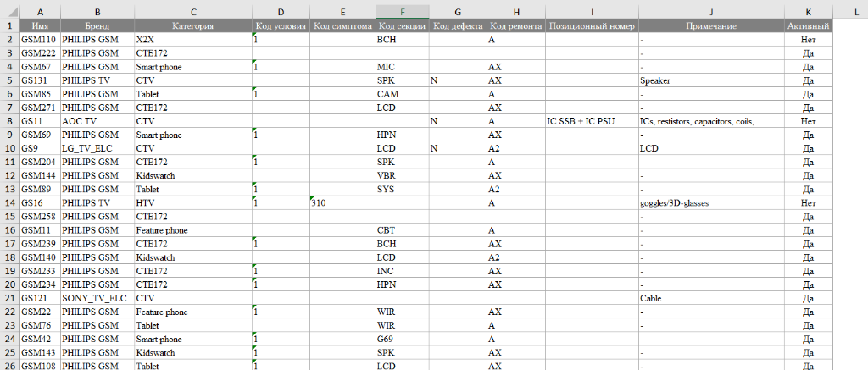This screenshot has width=868, height=370.
Task: Select cell 'GS131'
Action: point(40,80)
